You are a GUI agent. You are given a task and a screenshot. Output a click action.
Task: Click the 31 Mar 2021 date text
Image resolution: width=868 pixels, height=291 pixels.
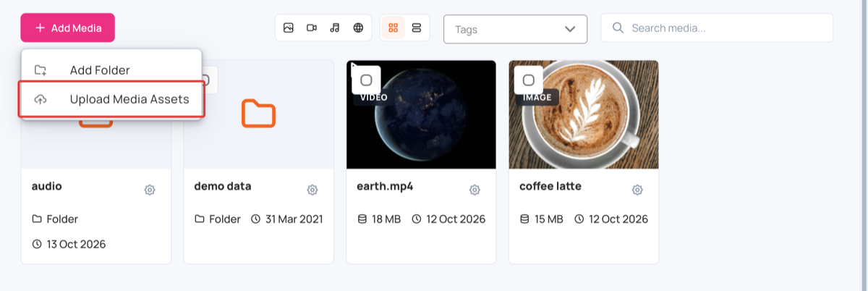click(294, 219)
